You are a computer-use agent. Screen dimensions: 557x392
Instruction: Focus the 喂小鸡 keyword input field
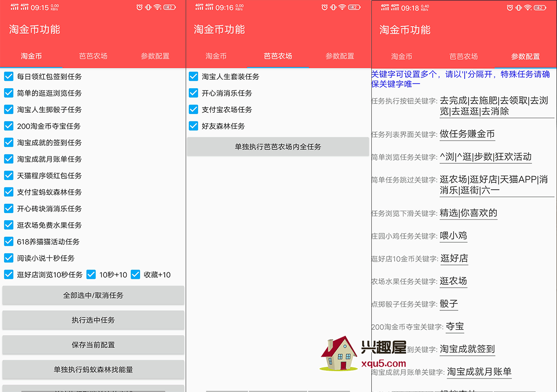[x=453, y=236]
